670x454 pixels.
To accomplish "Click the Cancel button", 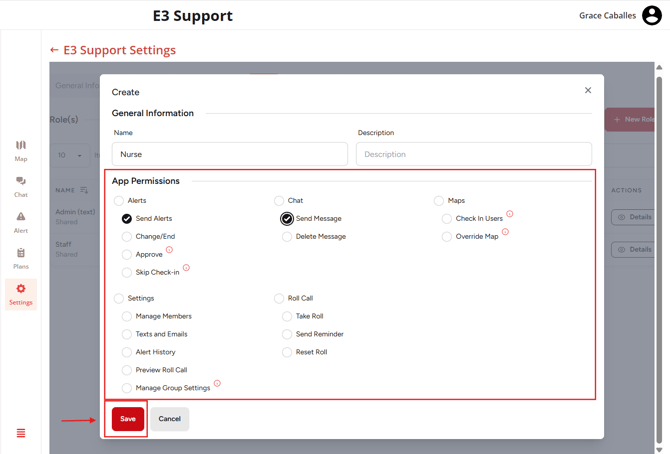I will pyautogui.click(x=170, y=419).
